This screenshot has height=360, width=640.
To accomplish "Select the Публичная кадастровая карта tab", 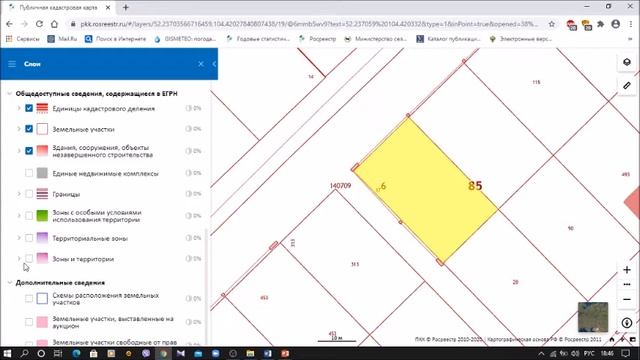I will tap(59, 7).
